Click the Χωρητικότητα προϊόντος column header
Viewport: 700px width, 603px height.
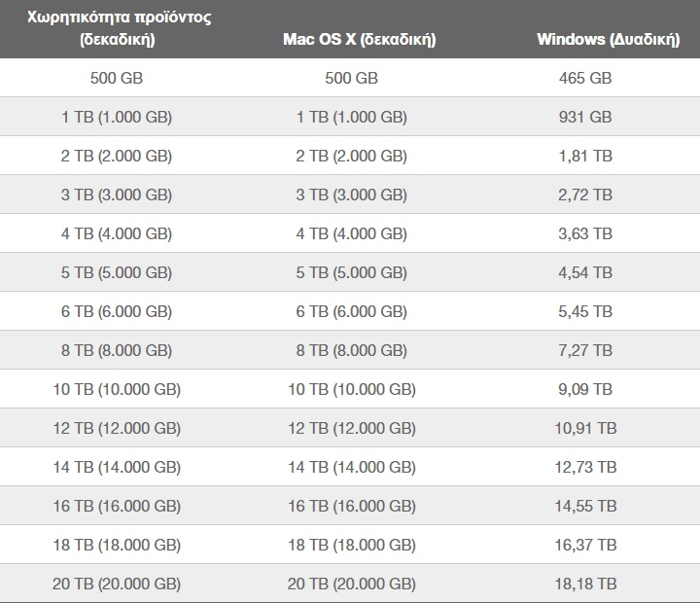[120, 28]
